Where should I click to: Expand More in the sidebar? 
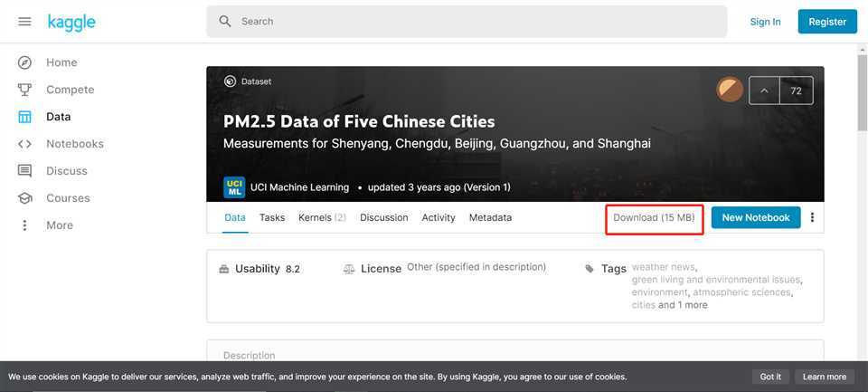pos(60,225)
